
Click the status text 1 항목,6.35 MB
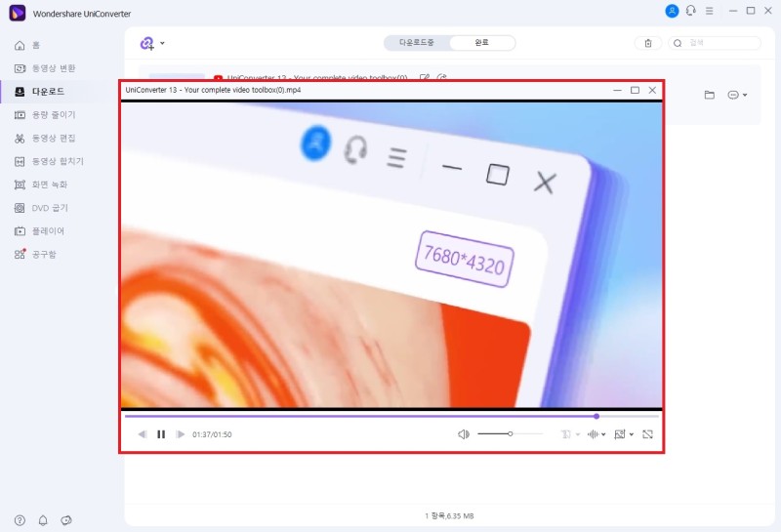[449, 516]
